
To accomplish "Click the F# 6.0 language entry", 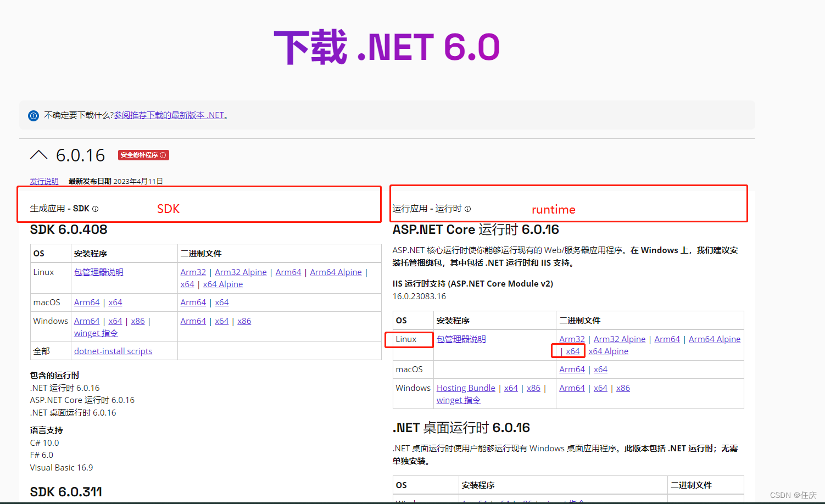I will (42, 455).
